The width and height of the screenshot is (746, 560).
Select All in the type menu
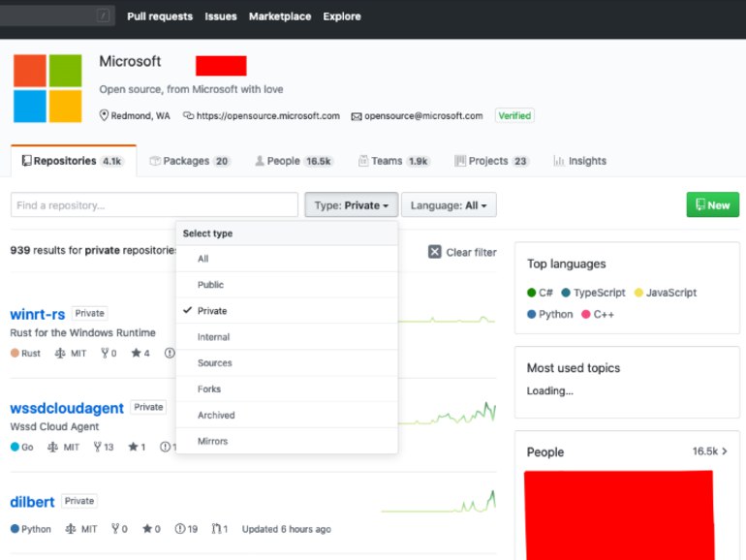coord(287,259)
